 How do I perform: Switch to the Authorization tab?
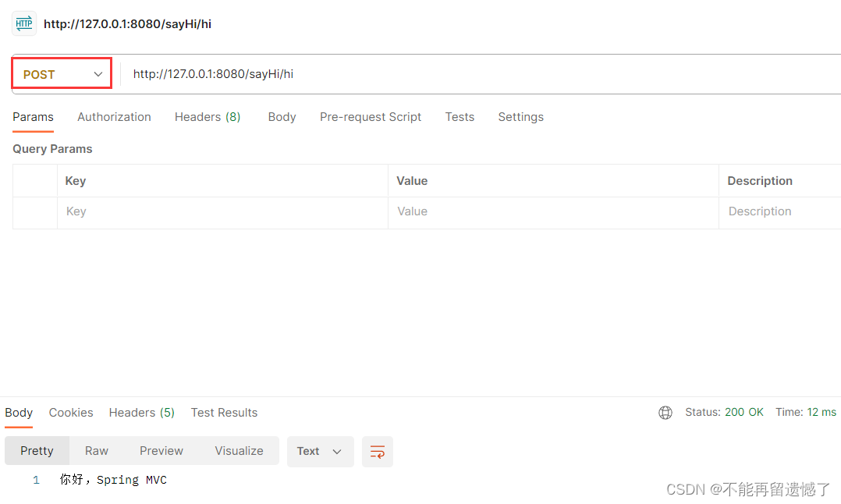pyautogui.click(x=114, y=117)
